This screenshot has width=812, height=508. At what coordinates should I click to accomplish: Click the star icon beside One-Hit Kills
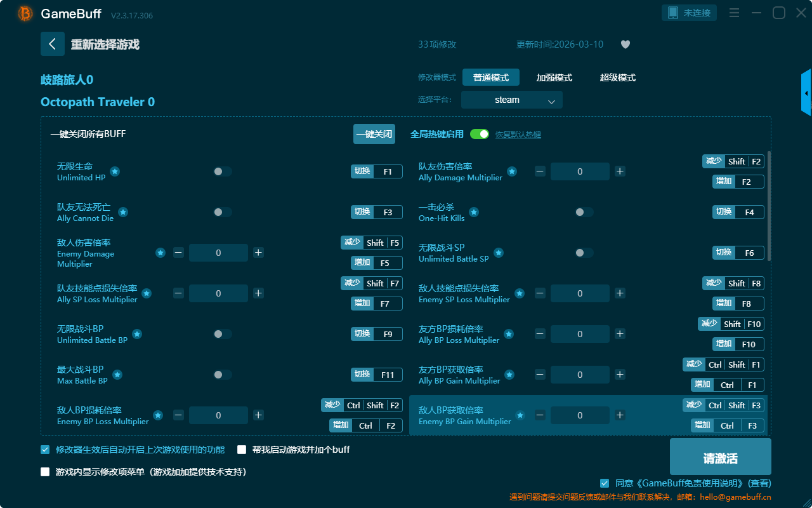[x=474, y=212]
